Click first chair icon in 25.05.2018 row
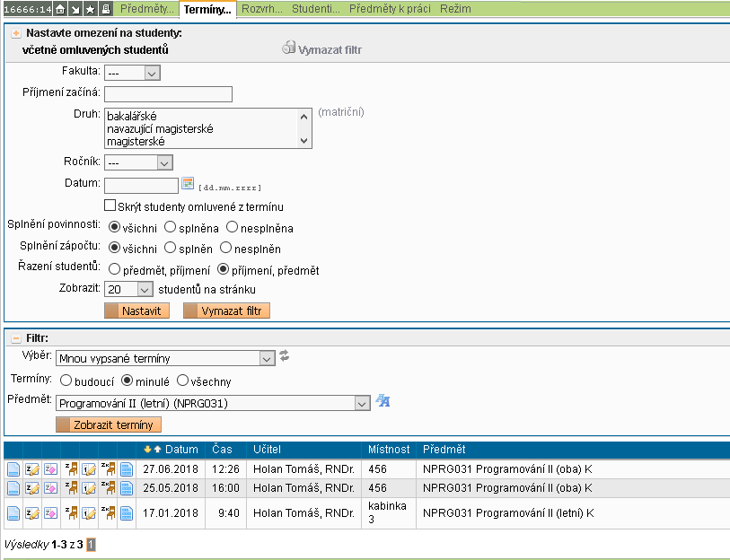 click(x=71, y=488)
